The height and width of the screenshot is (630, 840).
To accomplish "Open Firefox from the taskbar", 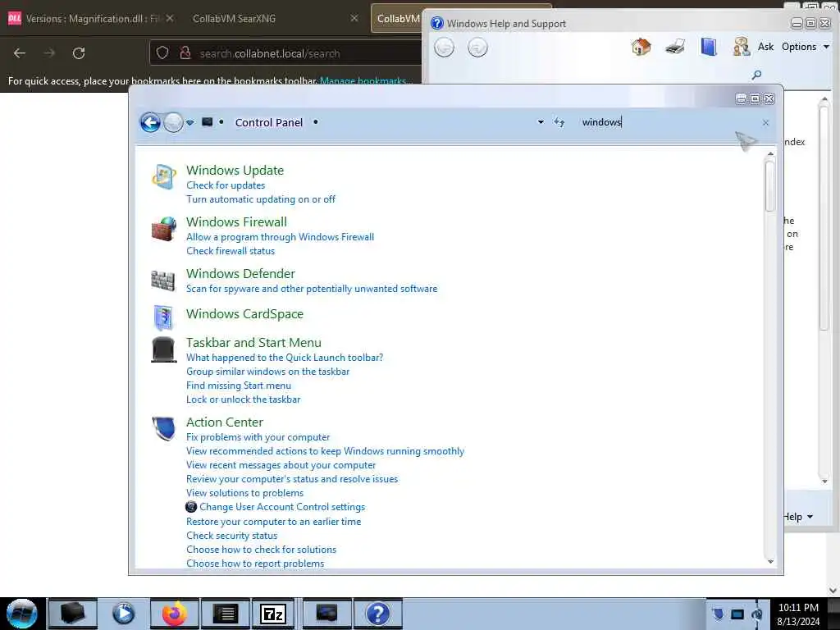I will [x=175, y=614].
